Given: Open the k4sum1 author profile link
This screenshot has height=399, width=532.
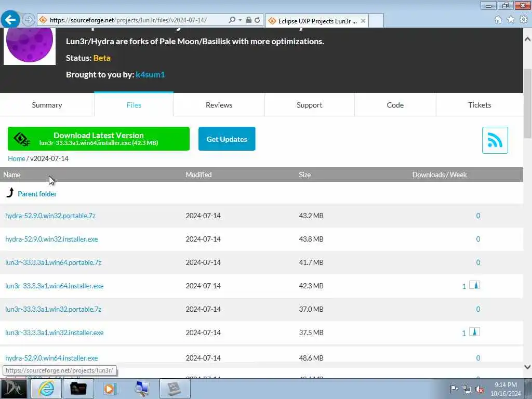Looking at the screenshot, I should coord(150,75).
